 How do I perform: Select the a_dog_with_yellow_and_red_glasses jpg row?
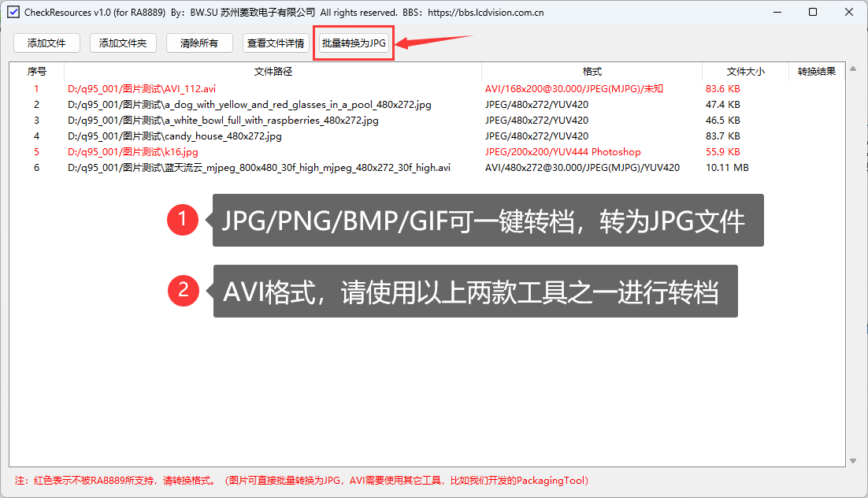(x=249, y=105)
